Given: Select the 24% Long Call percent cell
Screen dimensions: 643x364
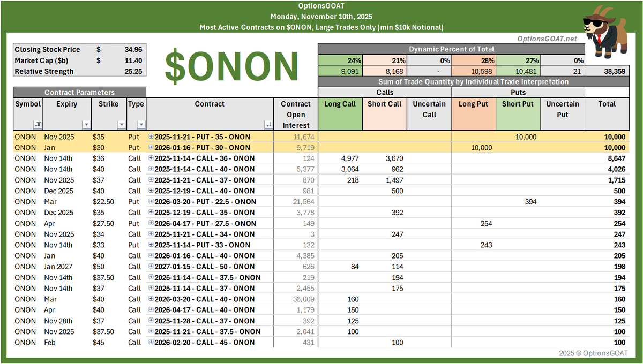Looking at the screenshot, I should tap(340, 60).
